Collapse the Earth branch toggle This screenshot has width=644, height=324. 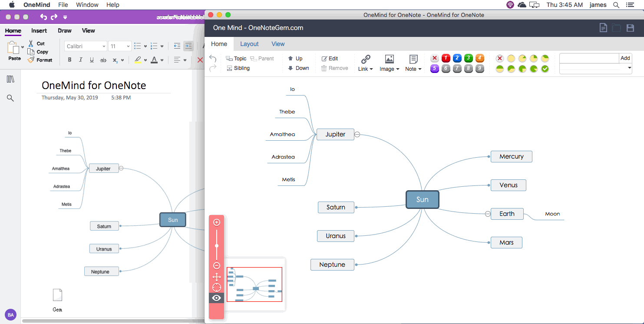pos(488,214)
